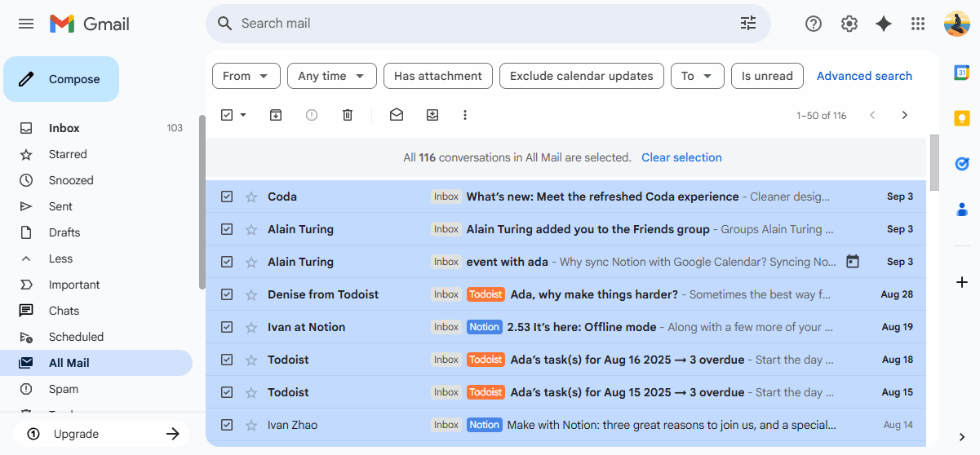This screenshot has height=455, width=980.
Task: Delete selected conversations with trash icon
Action: tap(348, 115)
